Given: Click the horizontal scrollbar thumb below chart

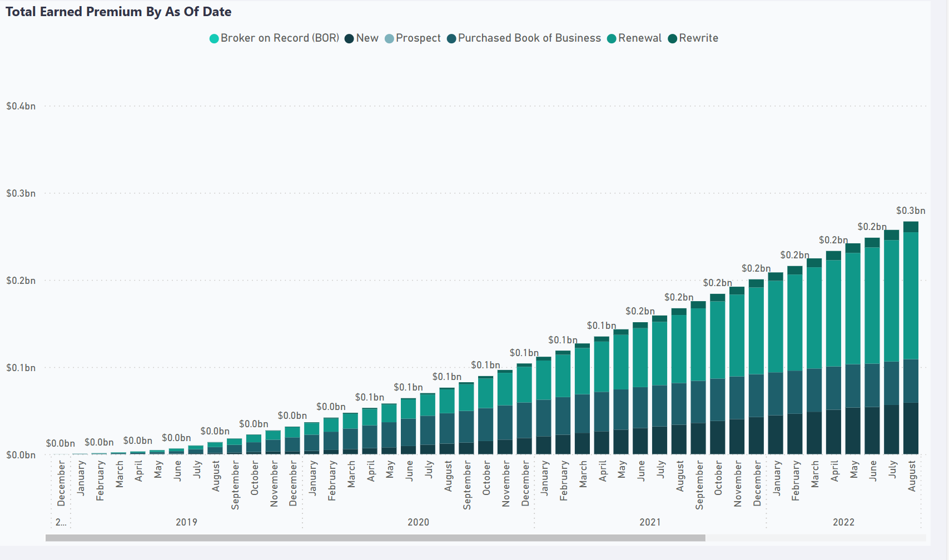Looking at the screenshot, I should tap(375, 538).
